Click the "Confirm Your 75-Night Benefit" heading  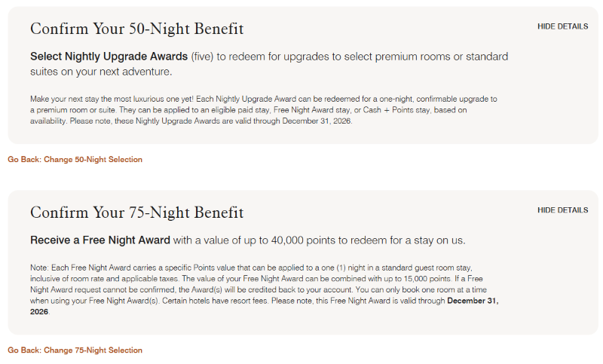pos(136,213)
